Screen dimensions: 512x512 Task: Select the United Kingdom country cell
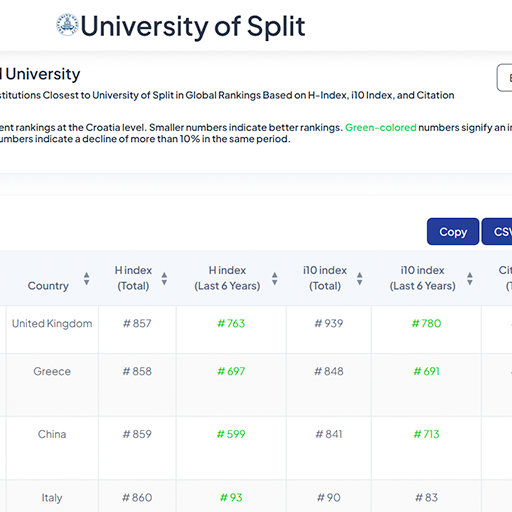(x=52, y=329)
